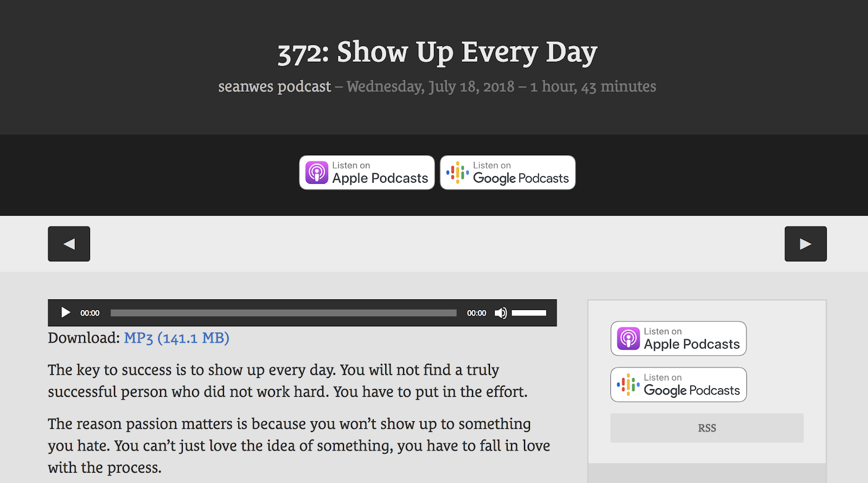Viewport: 868px width, 483px height.
Task: Open sidebar Listen on Apple Podcasts badge
Action: click(678, 339)
